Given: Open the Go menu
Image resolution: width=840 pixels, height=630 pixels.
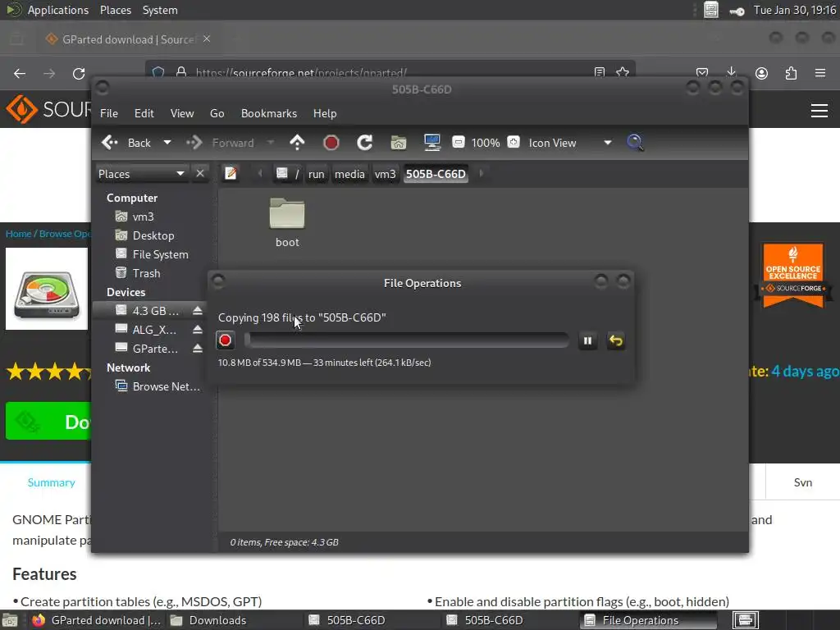Looking at the screenshot, I should 217,113.
